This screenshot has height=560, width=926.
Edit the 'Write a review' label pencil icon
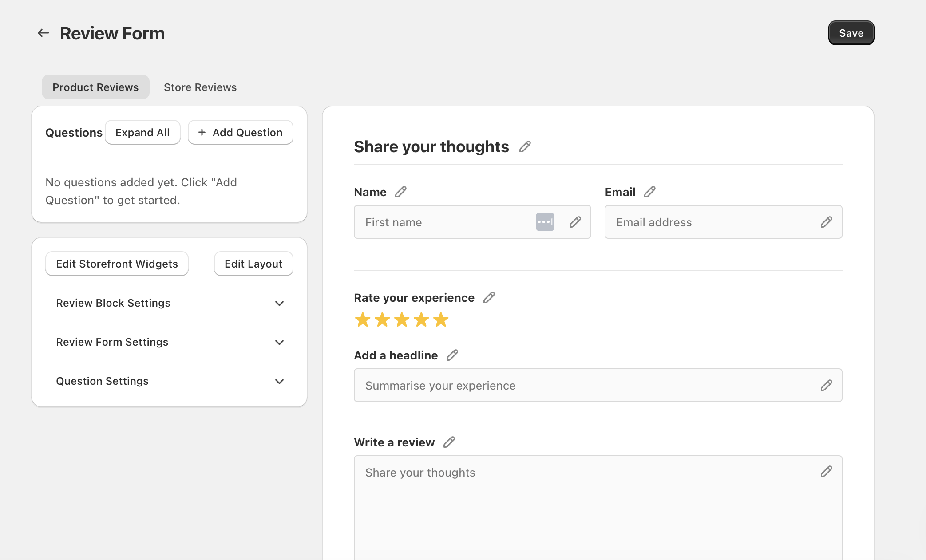coord(450,442)
